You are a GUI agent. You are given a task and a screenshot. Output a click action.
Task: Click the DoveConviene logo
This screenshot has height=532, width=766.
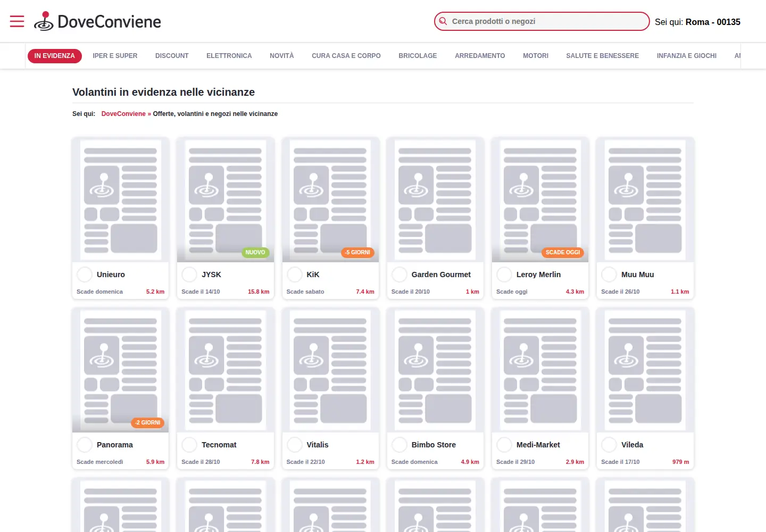[97, 21]
